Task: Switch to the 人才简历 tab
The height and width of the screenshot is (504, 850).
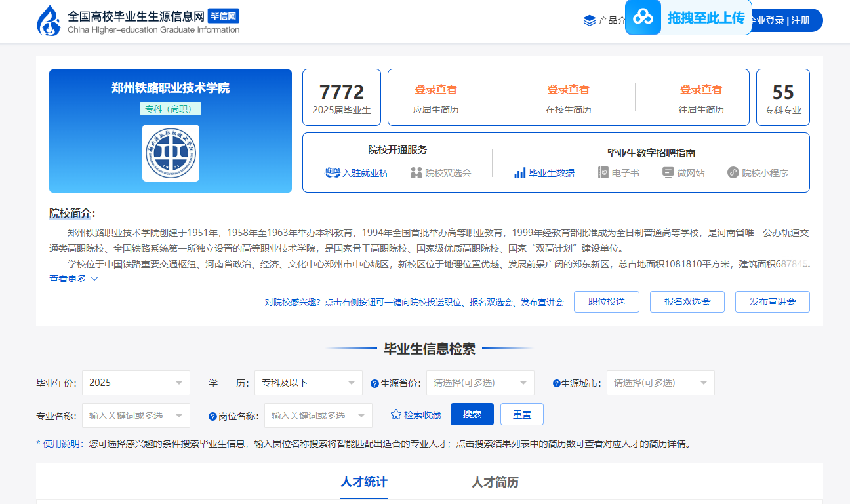Action: (x=495, y=483)
